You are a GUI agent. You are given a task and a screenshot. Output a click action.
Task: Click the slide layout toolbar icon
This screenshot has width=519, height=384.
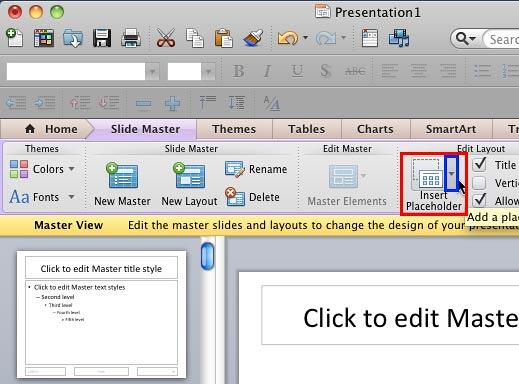pyautogui.click(x=370, y=38)
